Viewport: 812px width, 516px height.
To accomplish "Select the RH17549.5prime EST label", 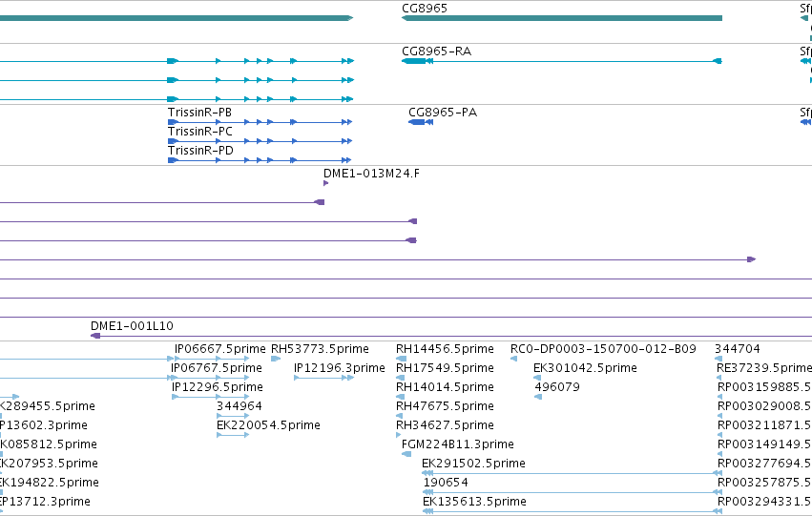I will pyautogui.click(x=445, y=368).
